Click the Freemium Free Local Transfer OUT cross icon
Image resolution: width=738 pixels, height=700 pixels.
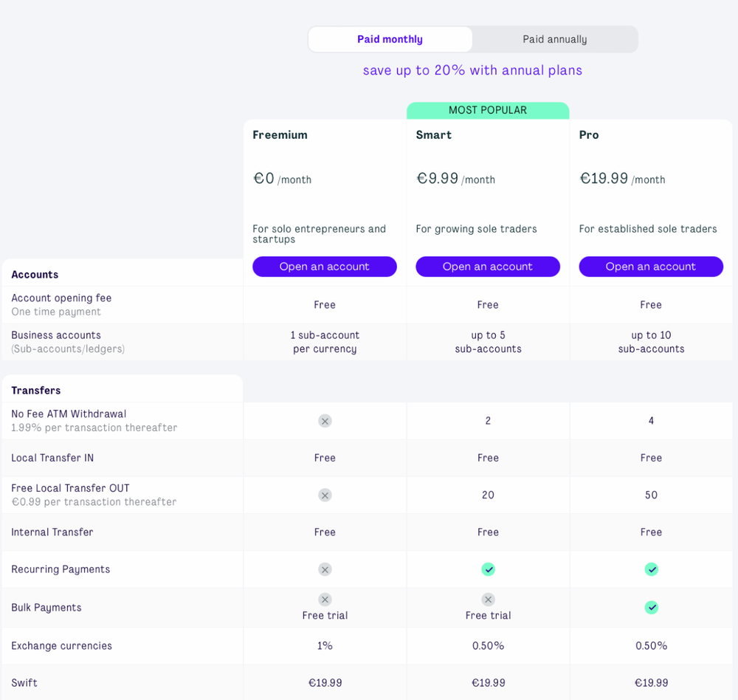click(325, 495)
